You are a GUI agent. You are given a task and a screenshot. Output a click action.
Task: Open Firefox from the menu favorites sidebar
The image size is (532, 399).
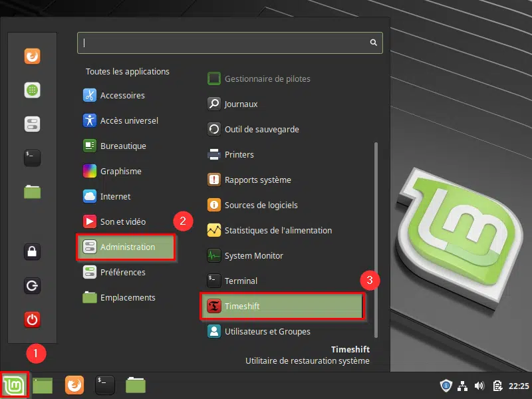[x=32, y=56]
